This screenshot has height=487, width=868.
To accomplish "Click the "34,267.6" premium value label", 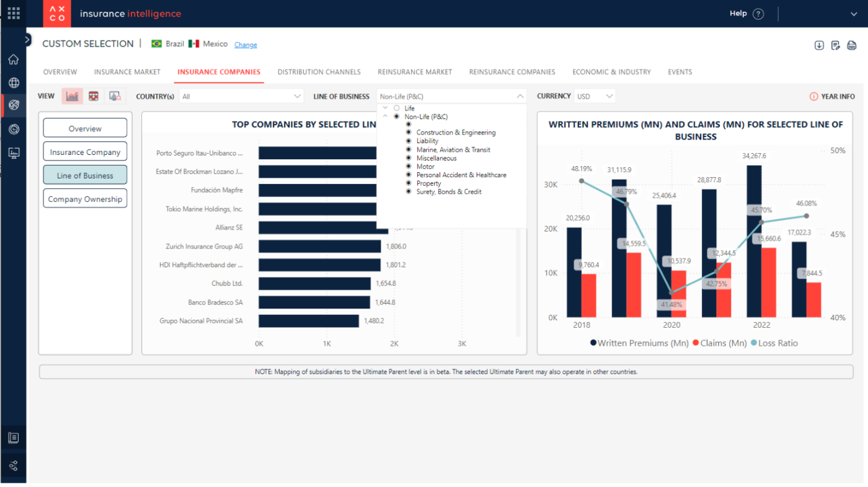I will tap(754, 156).
